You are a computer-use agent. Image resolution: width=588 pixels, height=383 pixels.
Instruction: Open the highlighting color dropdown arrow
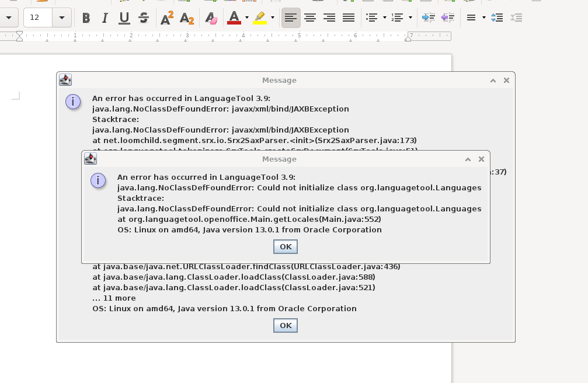click(273, 18)
